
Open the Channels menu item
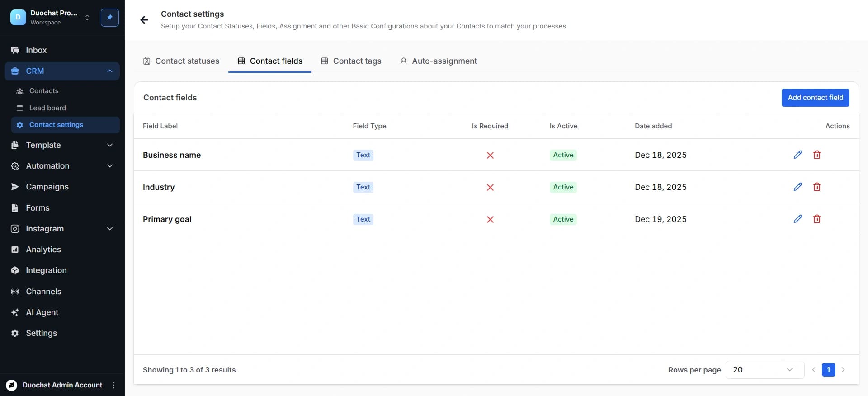(x=62, y=292)
